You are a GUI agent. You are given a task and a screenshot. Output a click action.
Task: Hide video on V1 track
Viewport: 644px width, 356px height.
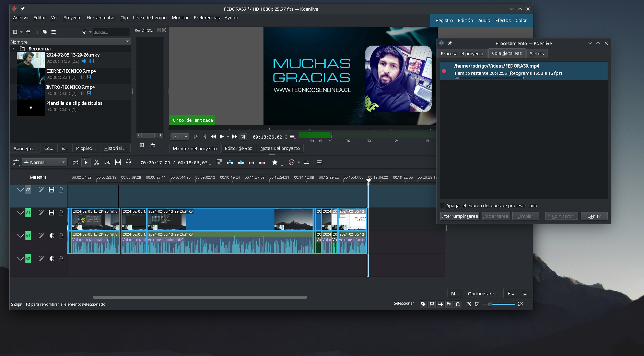[51, 213]
